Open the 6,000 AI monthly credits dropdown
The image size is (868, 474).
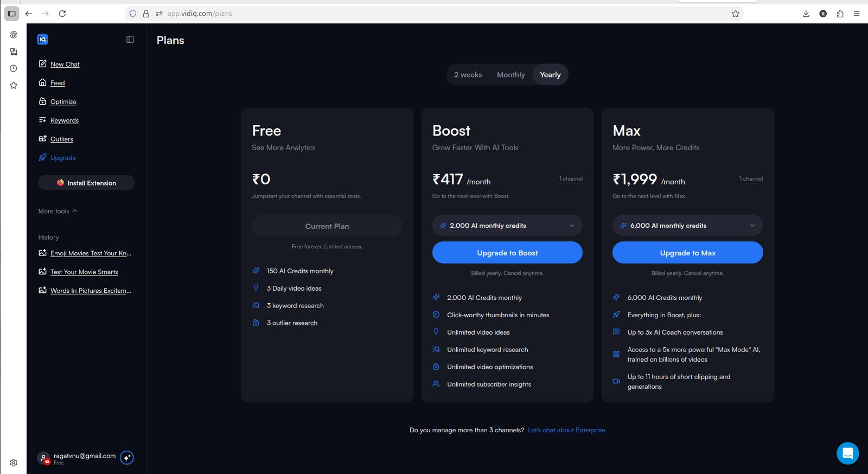(x=687, y=226)
